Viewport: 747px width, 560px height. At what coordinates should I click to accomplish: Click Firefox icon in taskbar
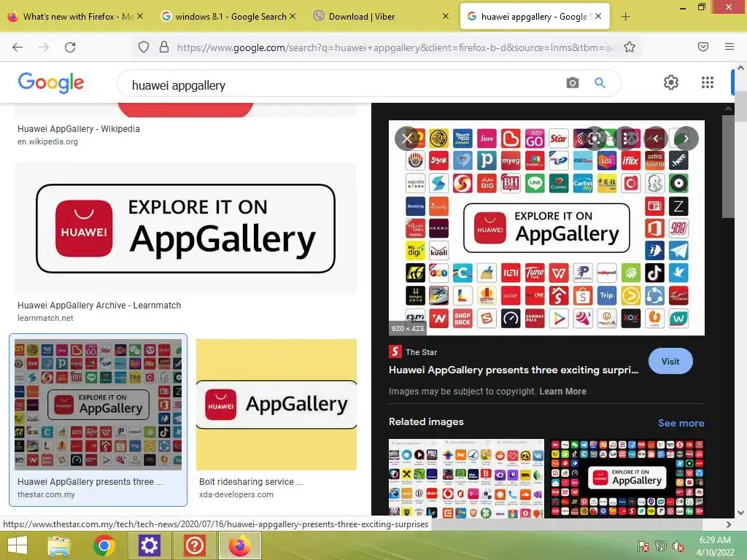coord(239,545)
